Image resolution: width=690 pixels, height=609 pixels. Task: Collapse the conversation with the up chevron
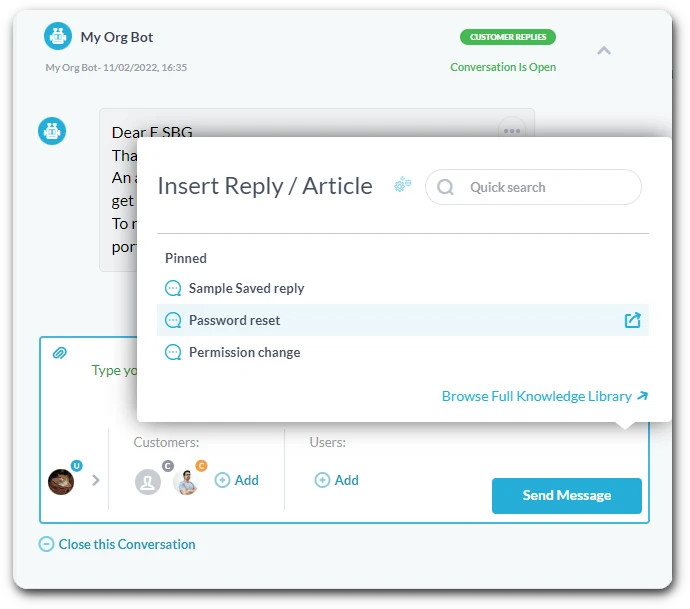(x=604, y=50)
